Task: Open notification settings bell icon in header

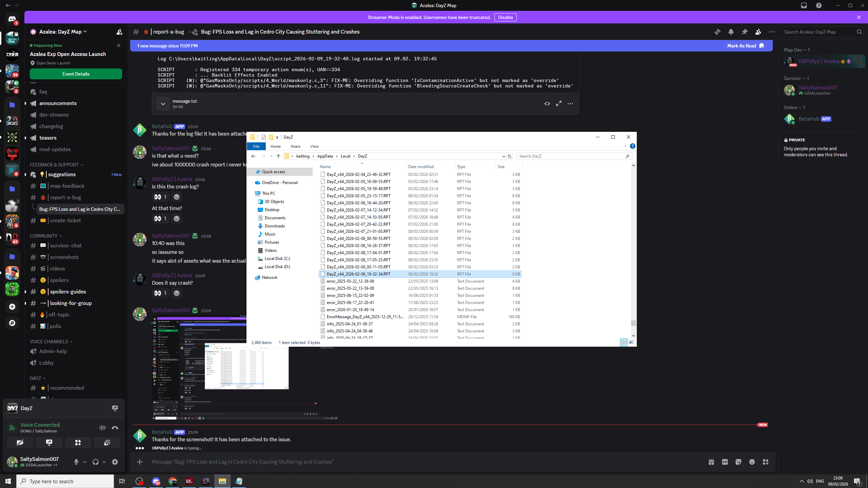Action: pyautogui.click(x=731, y=32)
